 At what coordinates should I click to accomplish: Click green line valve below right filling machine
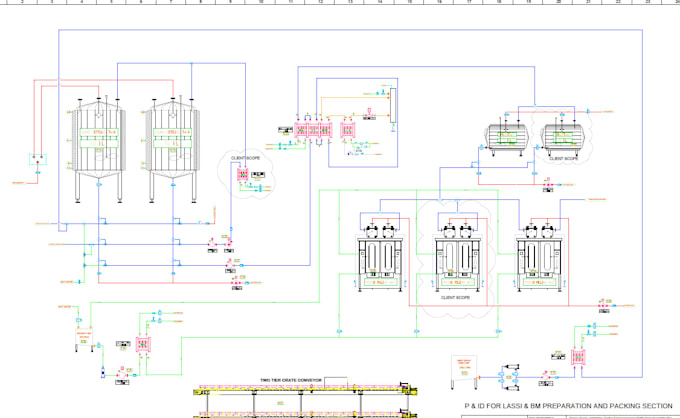(498, 331)
